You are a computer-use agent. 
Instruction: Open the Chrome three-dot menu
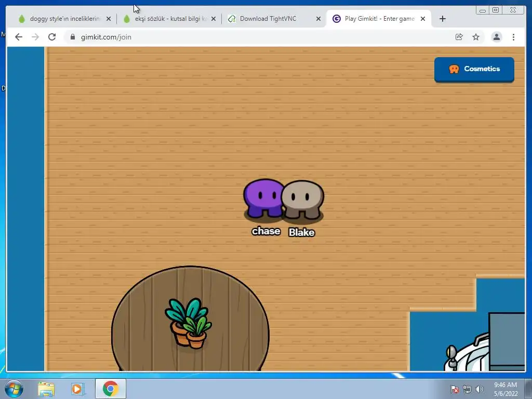[x=513, y=37]
